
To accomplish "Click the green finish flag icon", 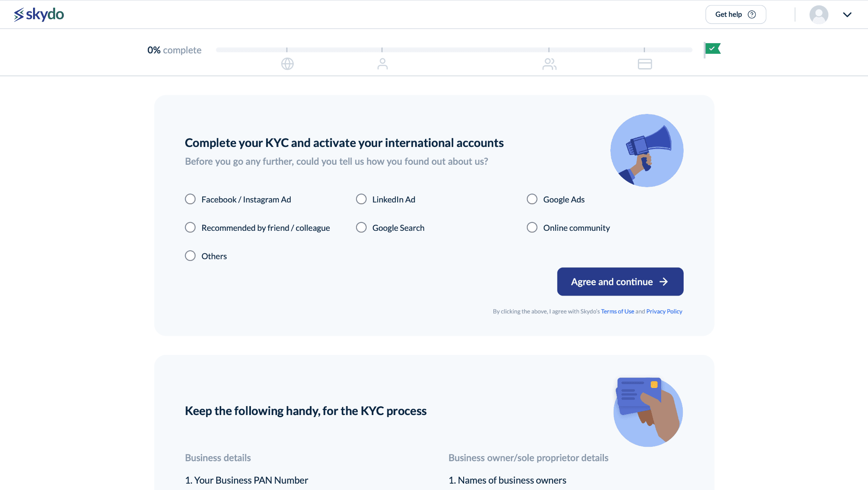I will [712, 50].
